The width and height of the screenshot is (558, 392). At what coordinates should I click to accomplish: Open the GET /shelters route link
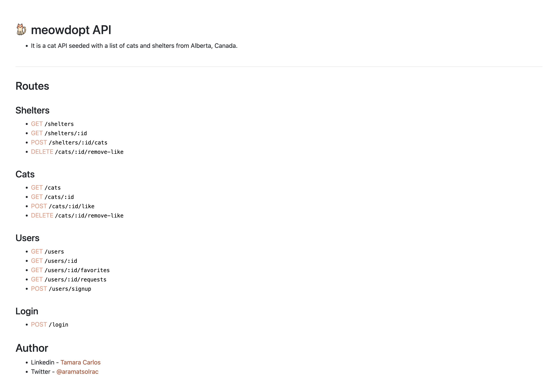coord(37,124)
